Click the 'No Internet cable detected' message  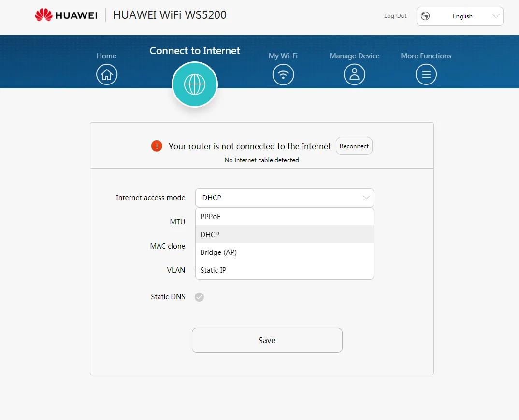261,160
